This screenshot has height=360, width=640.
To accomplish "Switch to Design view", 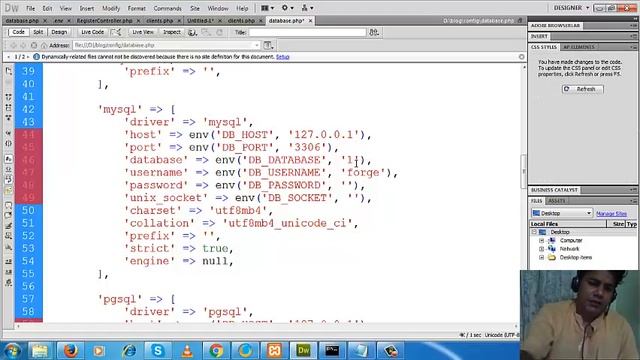I will 59,32.
